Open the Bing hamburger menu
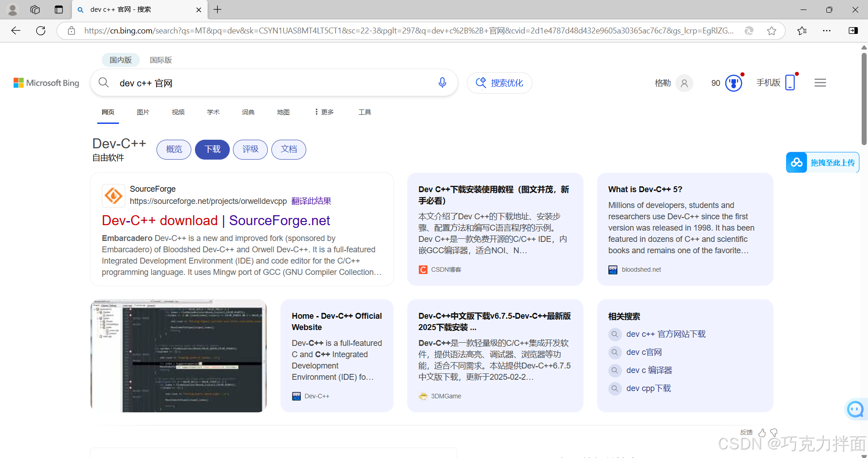Viewport: 868px width, 458px height. click(821, 83)
